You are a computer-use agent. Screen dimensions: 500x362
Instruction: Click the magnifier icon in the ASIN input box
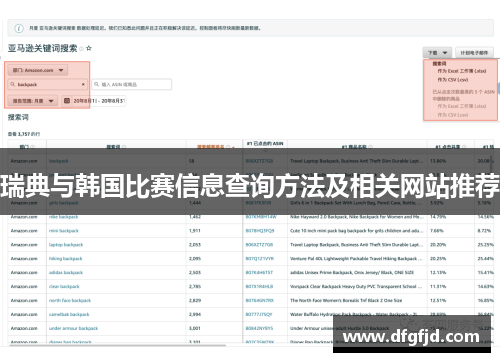click(96, 84)
